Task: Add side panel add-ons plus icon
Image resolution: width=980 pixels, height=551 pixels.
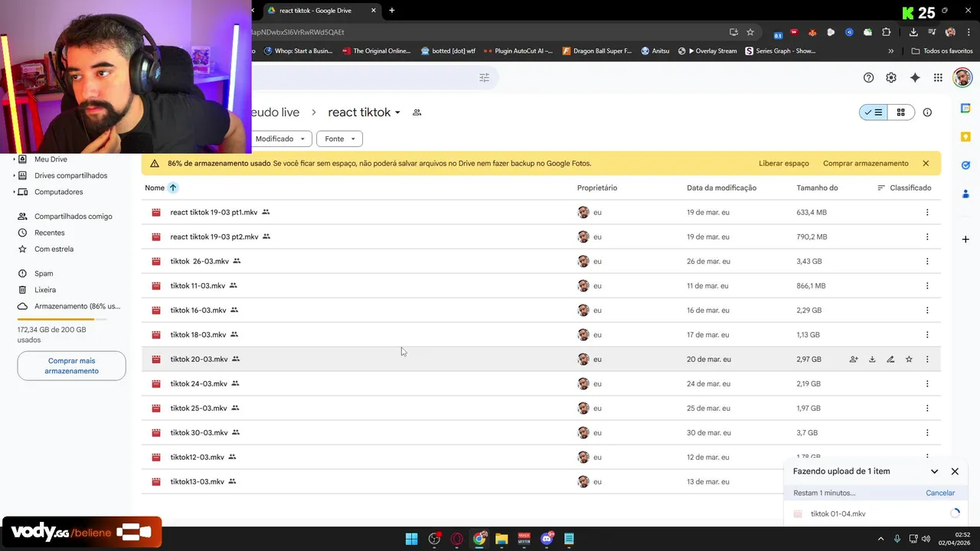Action: click(x=965, y=240)
